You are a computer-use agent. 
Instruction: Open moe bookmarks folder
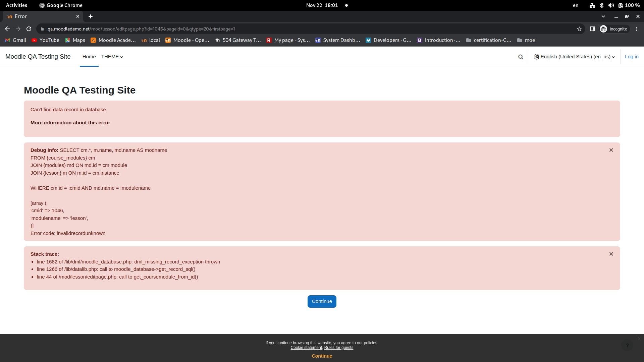click(526, 40)
